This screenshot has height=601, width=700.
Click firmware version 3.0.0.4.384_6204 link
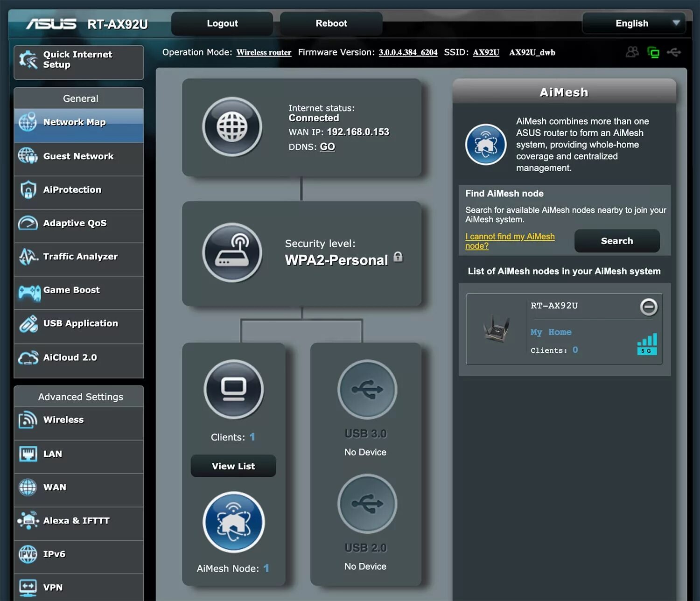[408, 52]
